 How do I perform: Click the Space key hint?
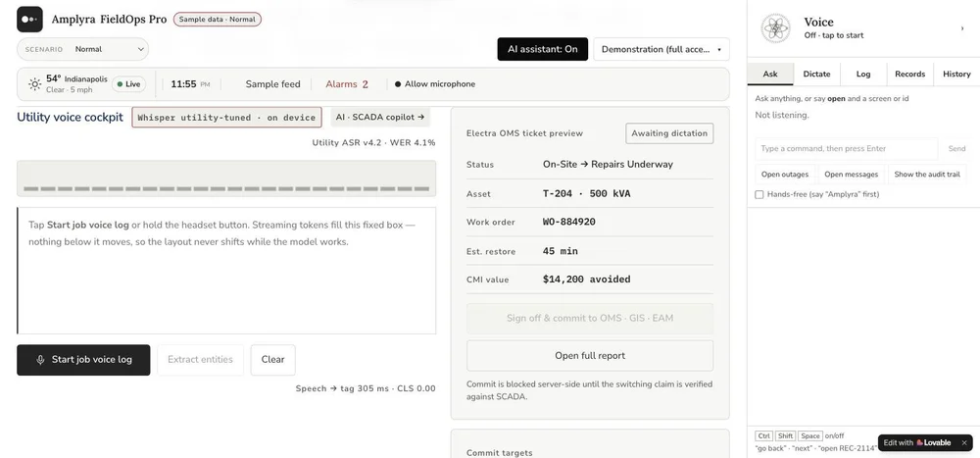point(810,436)
